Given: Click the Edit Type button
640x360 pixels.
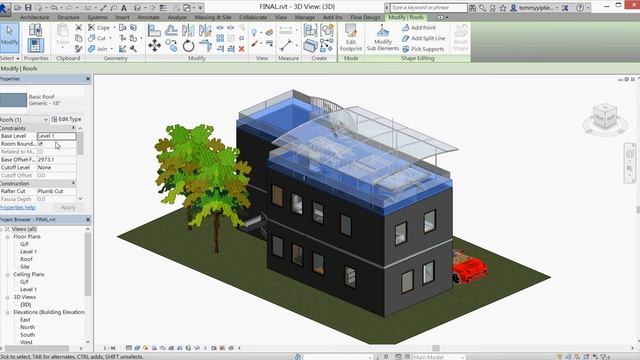Looking at the screenshot, I should (67, 119).
